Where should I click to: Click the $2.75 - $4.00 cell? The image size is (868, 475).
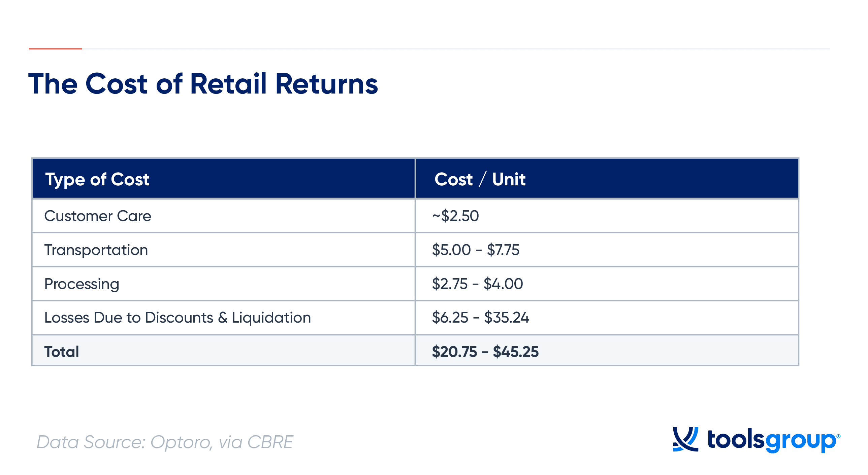pyautogui.click(x=478, y=284)
